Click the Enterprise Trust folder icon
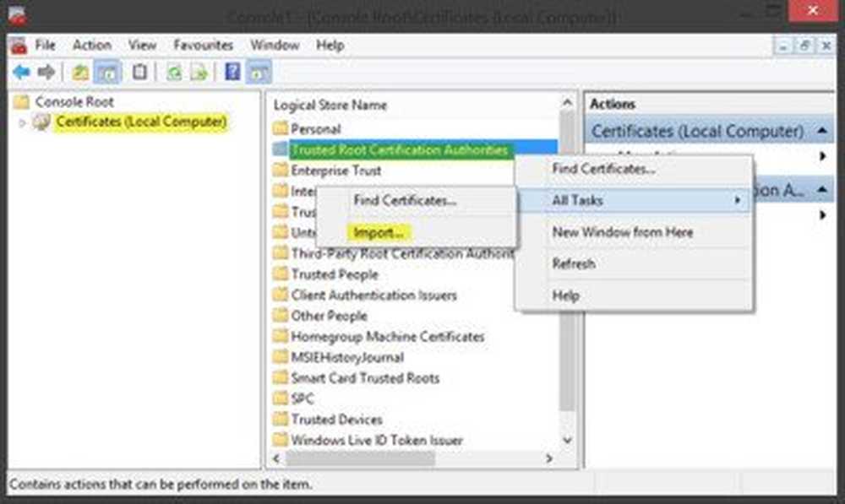The image size is (845, 504). [281, 171]
